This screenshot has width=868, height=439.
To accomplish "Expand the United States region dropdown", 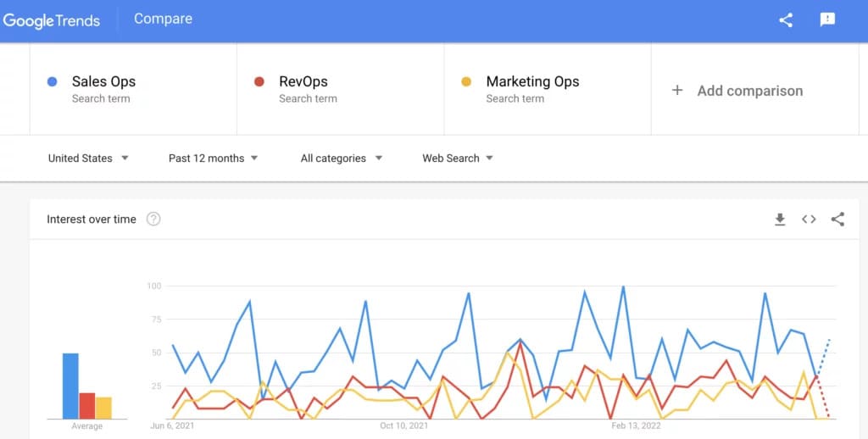I will pyautogui.click(x=88, y=158).
